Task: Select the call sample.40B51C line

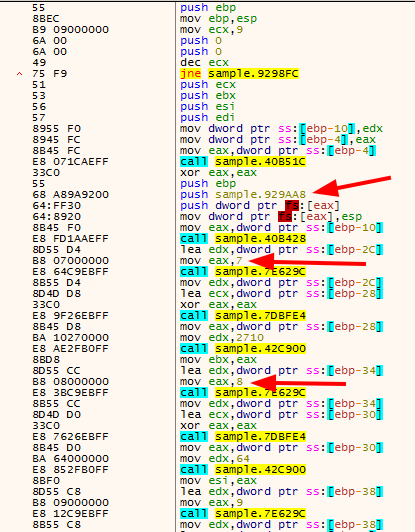Action: [x=243, y=162]
